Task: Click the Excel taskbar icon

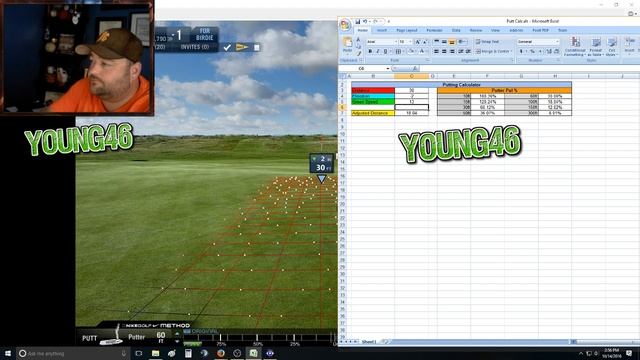Action: (x=253, y=353)
